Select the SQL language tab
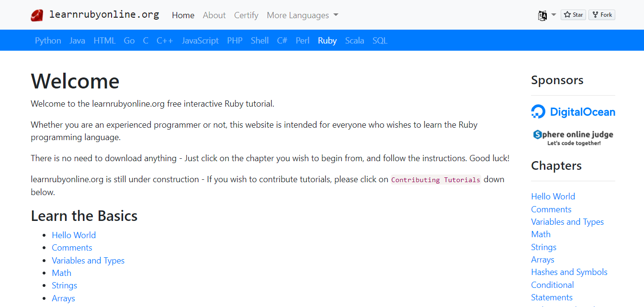Image resolution: width=644 pixels, height=307 pixels. [380, 40]
